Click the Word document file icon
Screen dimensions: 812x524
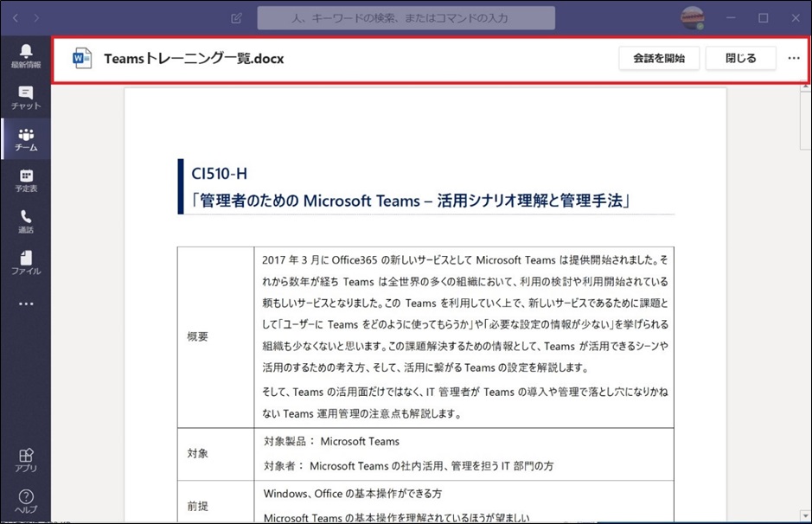click(x=82, y=59)
